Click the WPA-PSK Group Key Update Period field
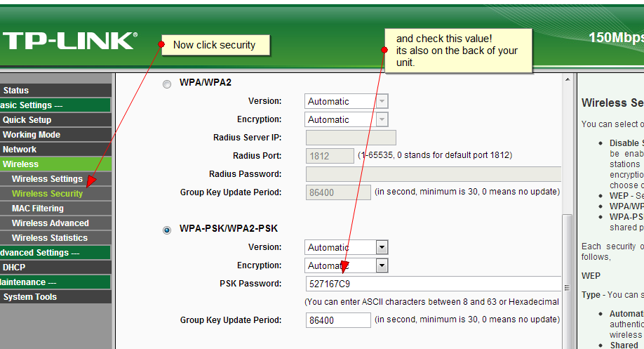644x349 pixels. pyautogui.click(x=338, y=320)
